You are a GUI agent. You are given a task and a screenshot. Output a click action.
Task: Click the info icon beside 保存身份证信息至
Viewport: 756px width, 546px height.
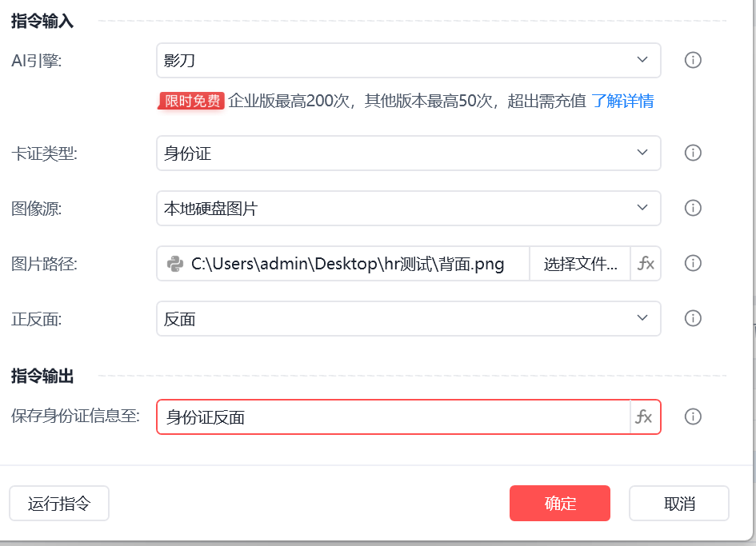pyautogui.click(x=693, y=416)
